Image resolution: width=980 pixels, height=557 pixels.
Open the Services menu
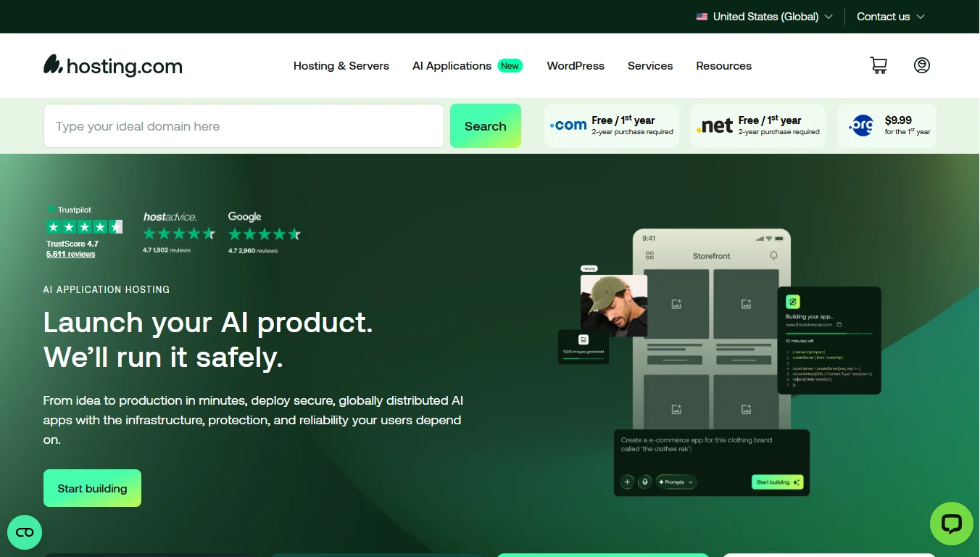[650, 65]
